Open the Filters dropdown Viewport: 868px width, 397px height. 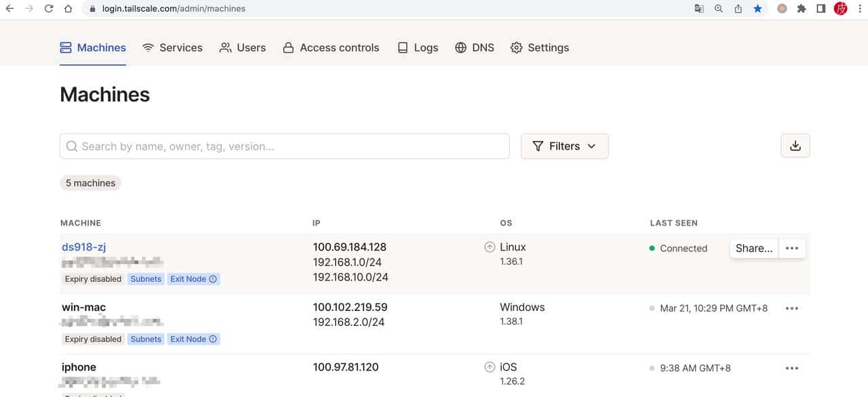point(564,146)
